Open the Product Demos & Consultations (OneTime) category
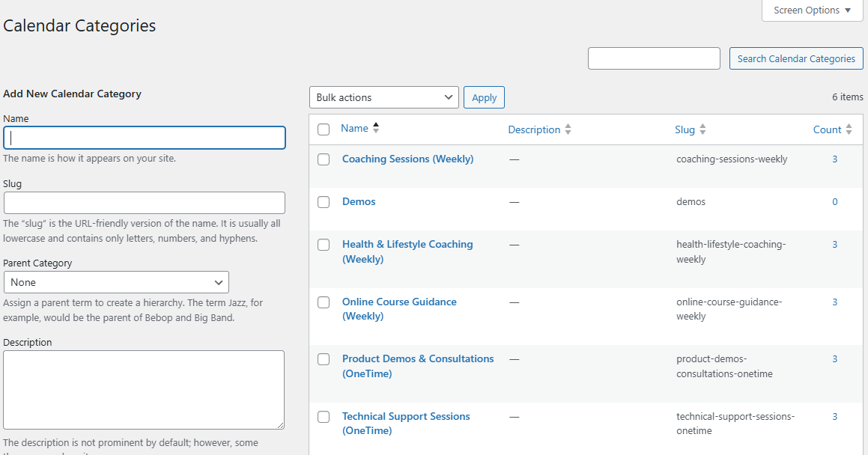The image size is (868, 455). pos(418,358)
